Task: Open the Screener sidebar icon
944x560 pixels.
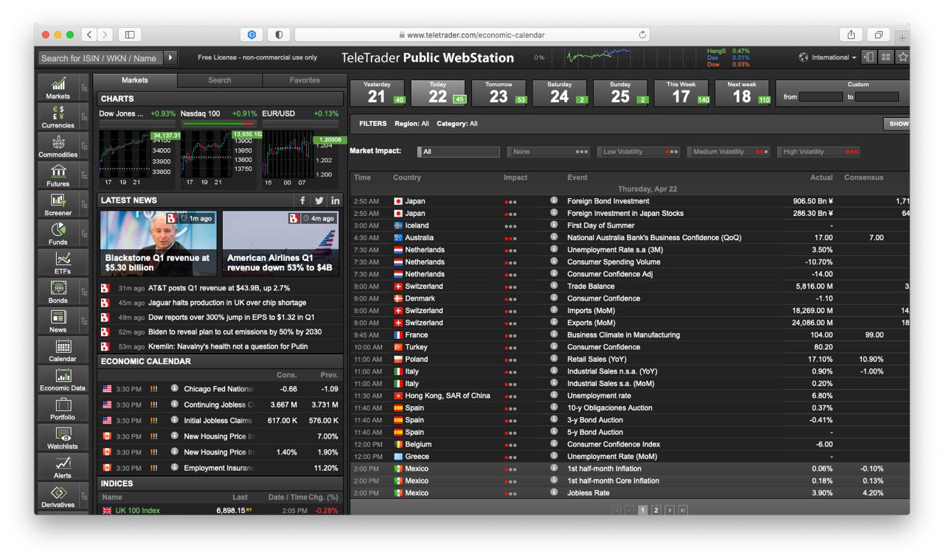Action: 58,204
